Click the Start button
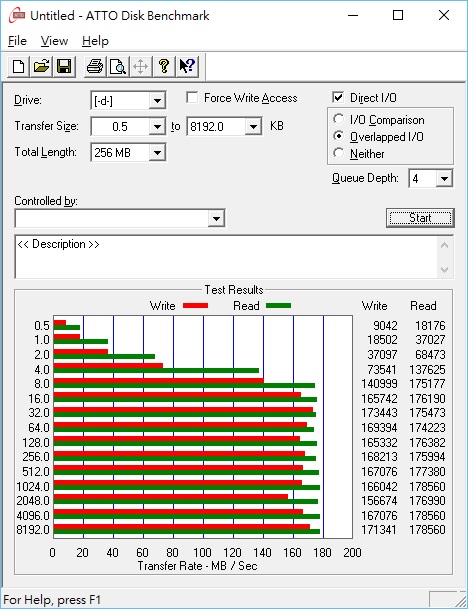468x609 pixels. click(x=420, y=218)
